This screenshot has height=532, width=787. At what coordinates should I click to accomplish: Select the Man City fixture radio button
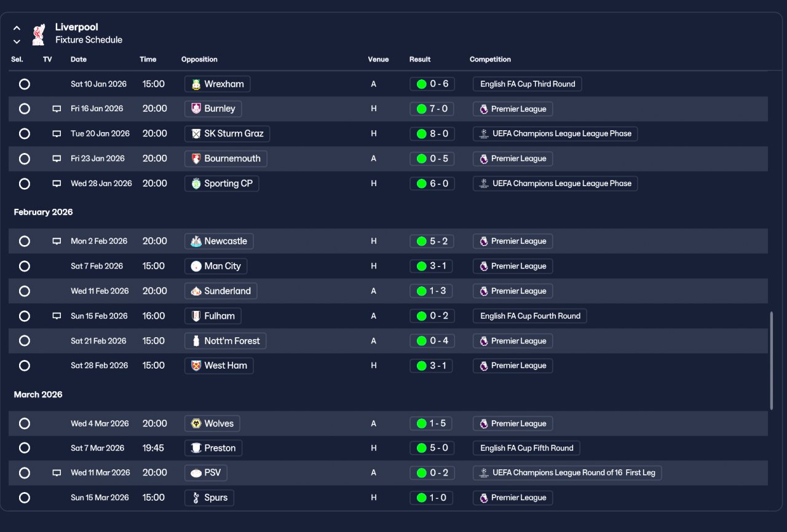[x=25, y=266]
